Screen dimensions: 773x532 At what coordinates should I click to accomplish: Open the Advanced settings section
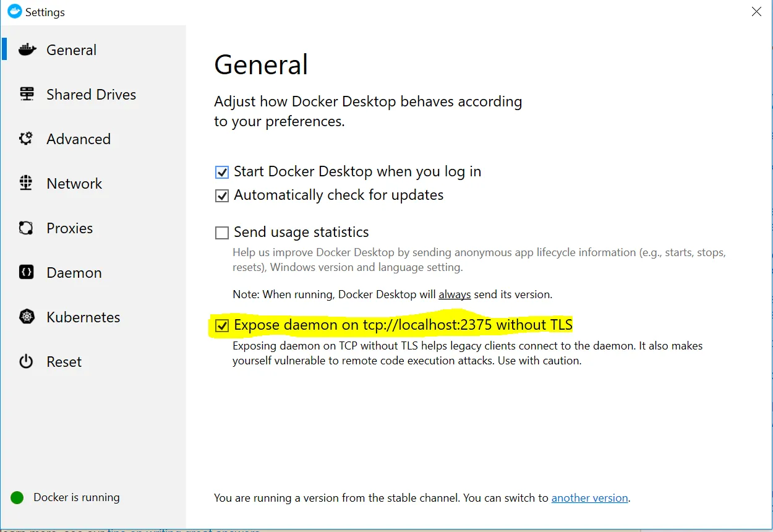(x=79, y=139)
